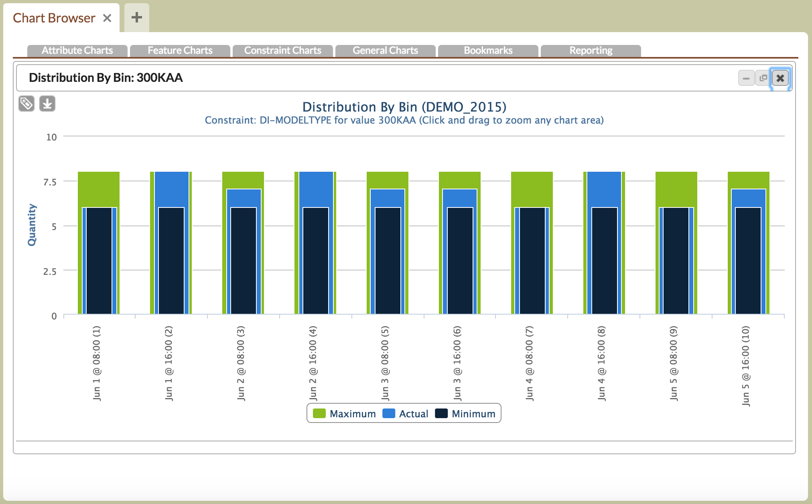Restore the Distribution By Bin panel
The image size is (812, 504).
pyautogui.click(x=763, y=78)
